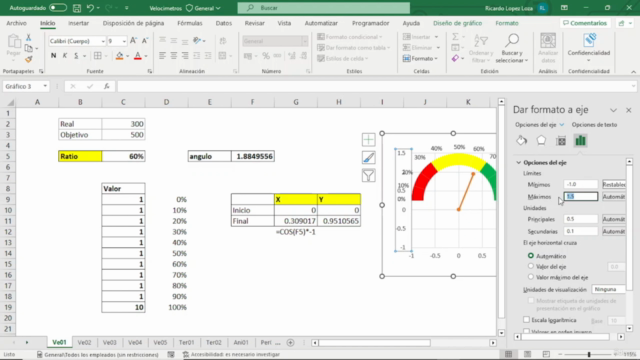Select the Valor del eje radio button

(531, 266)
